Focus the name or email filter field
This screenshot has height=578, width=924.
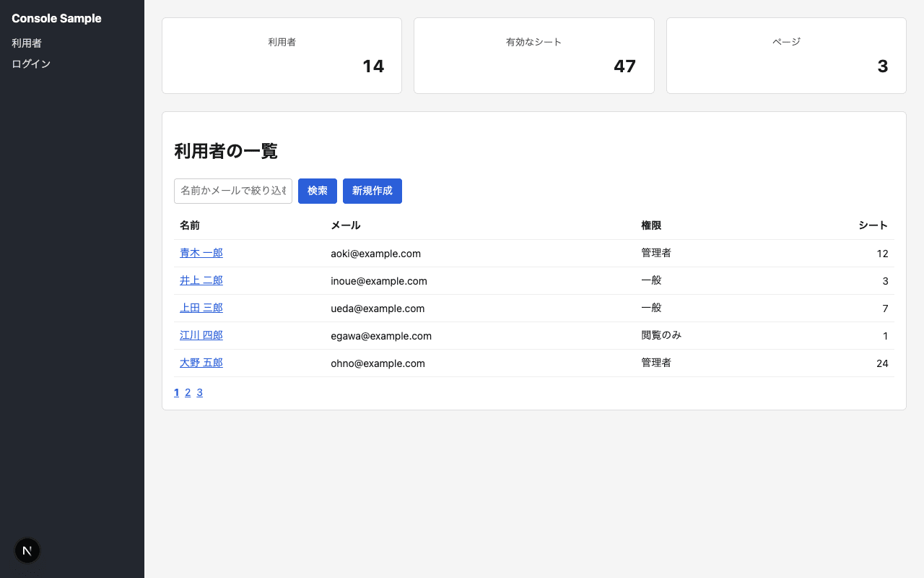(233, 191)
